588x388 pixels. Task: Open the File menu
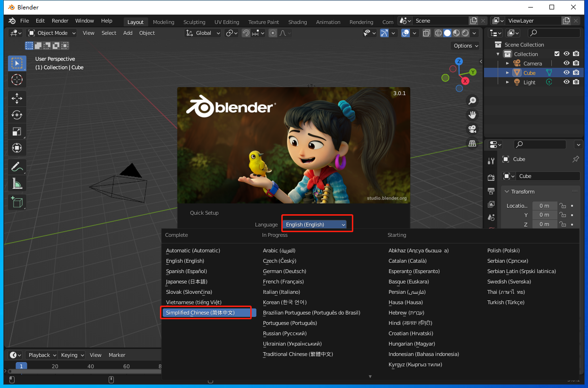click(x=24, y=21)
